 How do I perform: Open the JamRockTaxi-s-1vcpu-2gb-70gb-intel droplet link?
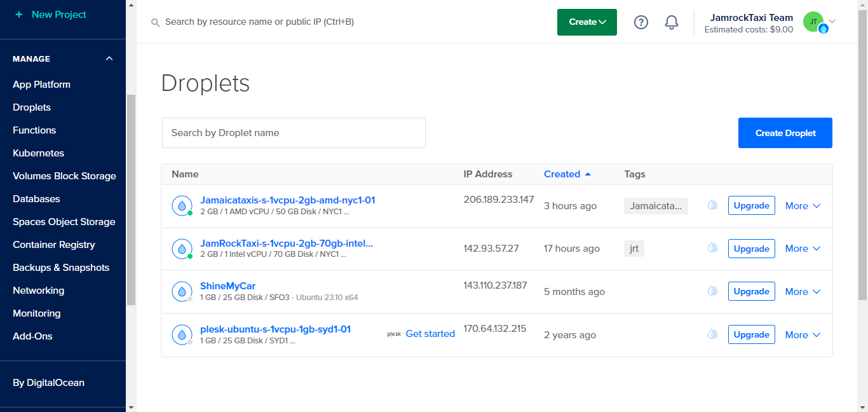pos(287,243)
